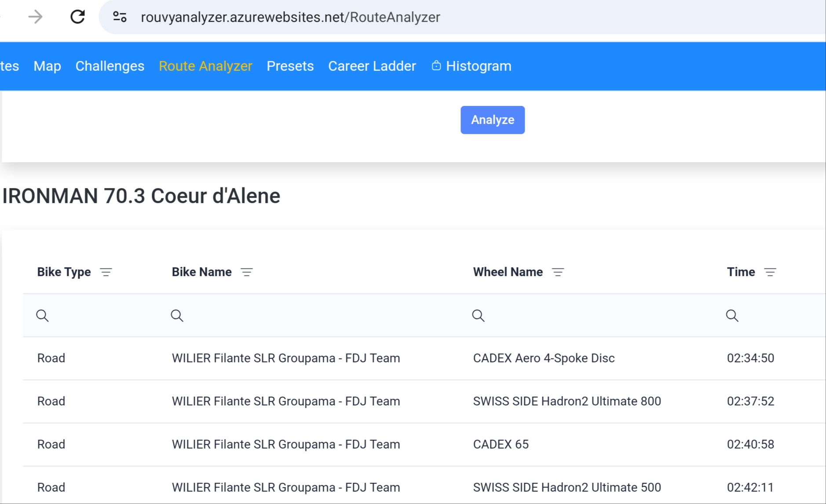Click the time value 02:42:11
826x504 pixels.
pos(750,488)
